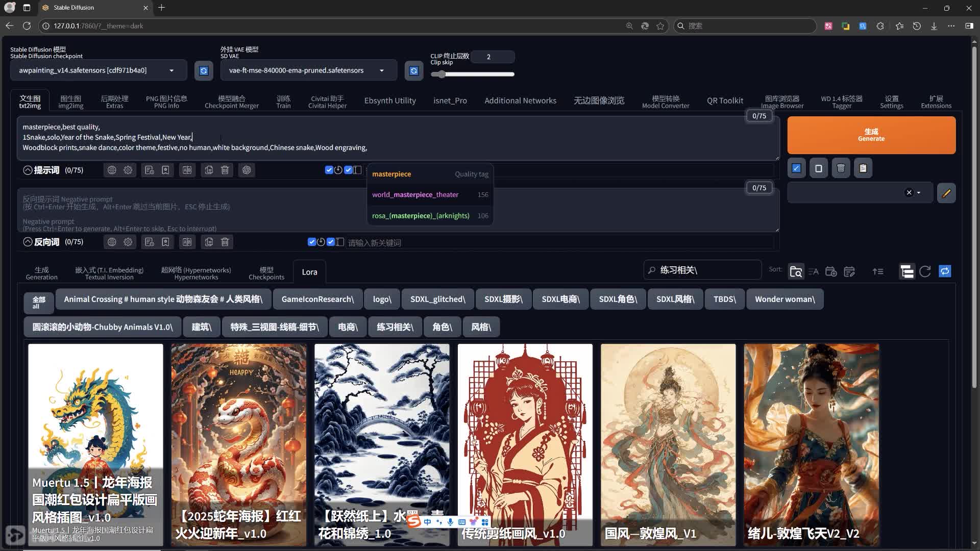The height and width of the screenshot is (551, 980).
Task: Collapse the 提示词 section chevron
Action: tap(28, 170)
